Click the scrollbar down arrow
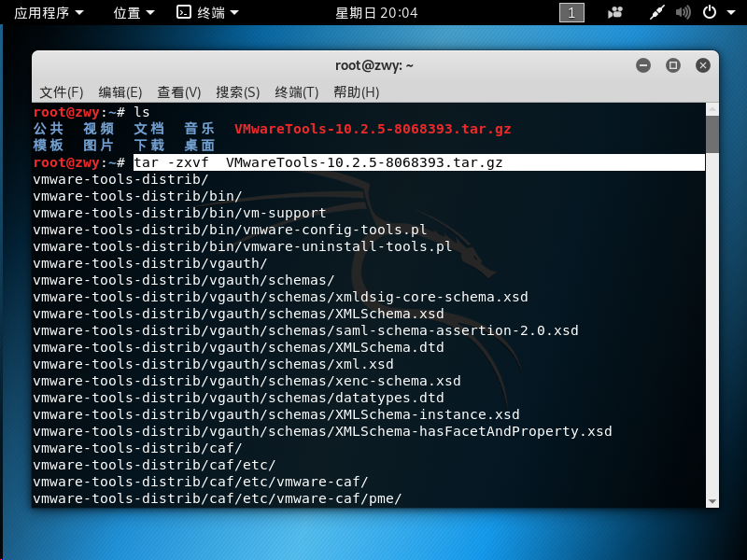Screen dimensions: 747x560 click(712, 501)
